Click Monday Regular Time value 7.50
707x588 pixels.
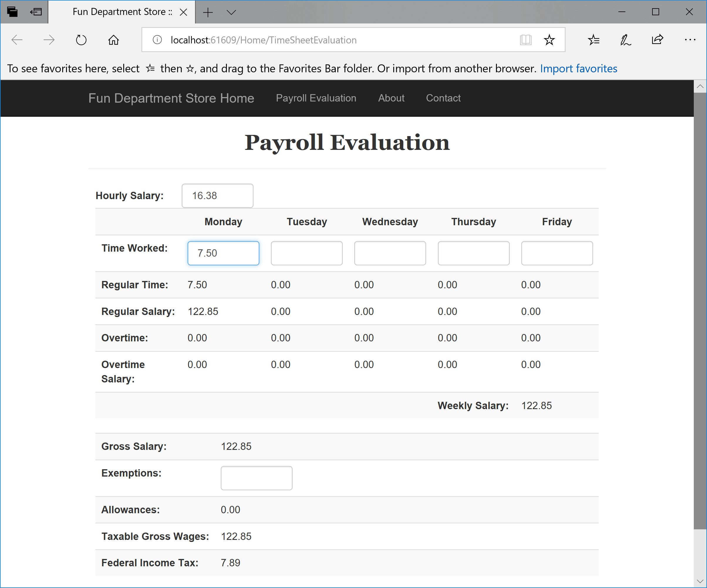(x=197, y=285)
